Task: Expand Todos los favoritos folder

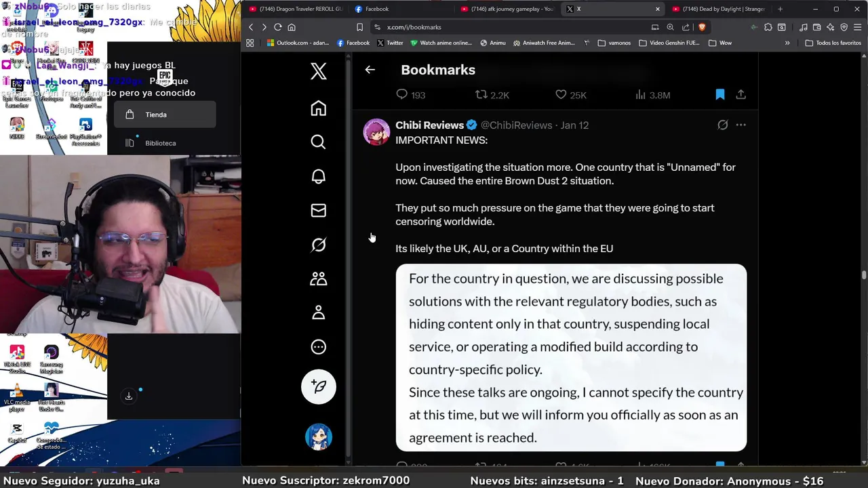Action: click(x=833, y=43)
